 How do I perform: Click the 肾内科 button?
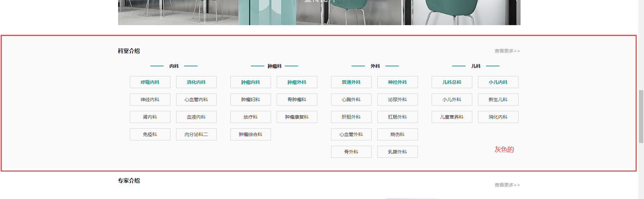click(150, 117)
